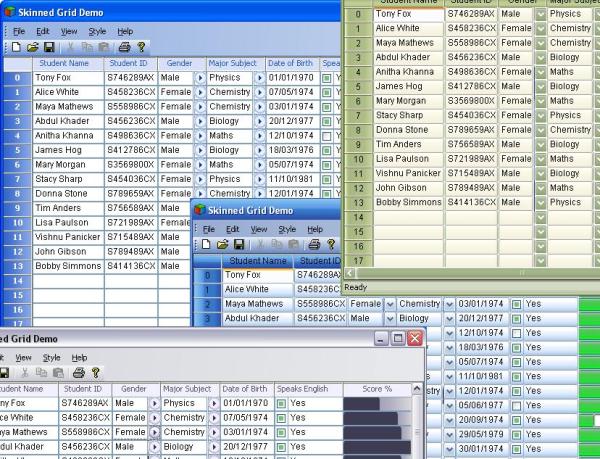Open Help menu in bottom silver window
The height and width of the screenshot is (459, 600).
point(79,358)
